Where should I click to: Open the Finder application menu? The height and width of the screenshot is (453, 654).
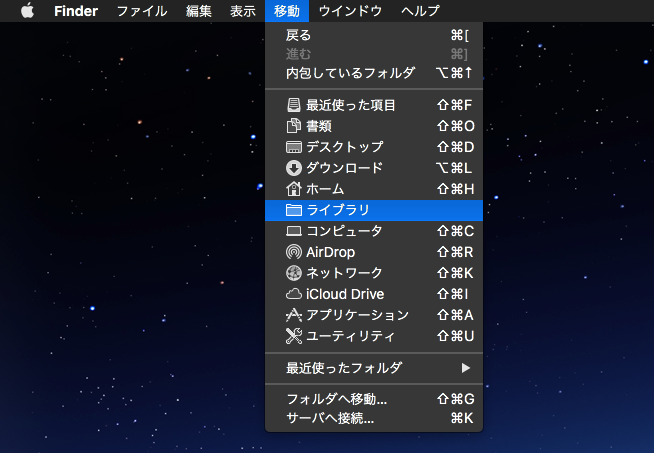click(x=76, y=11)
